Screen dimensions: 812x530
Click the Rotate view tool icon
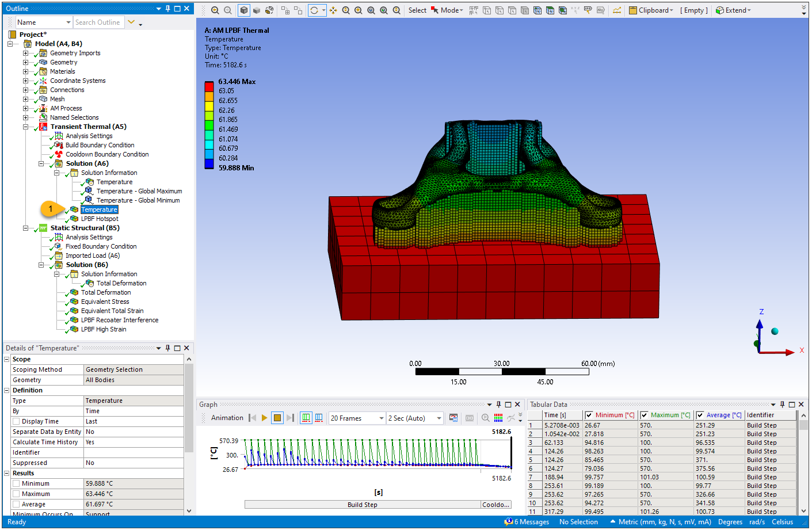(314, 10)
